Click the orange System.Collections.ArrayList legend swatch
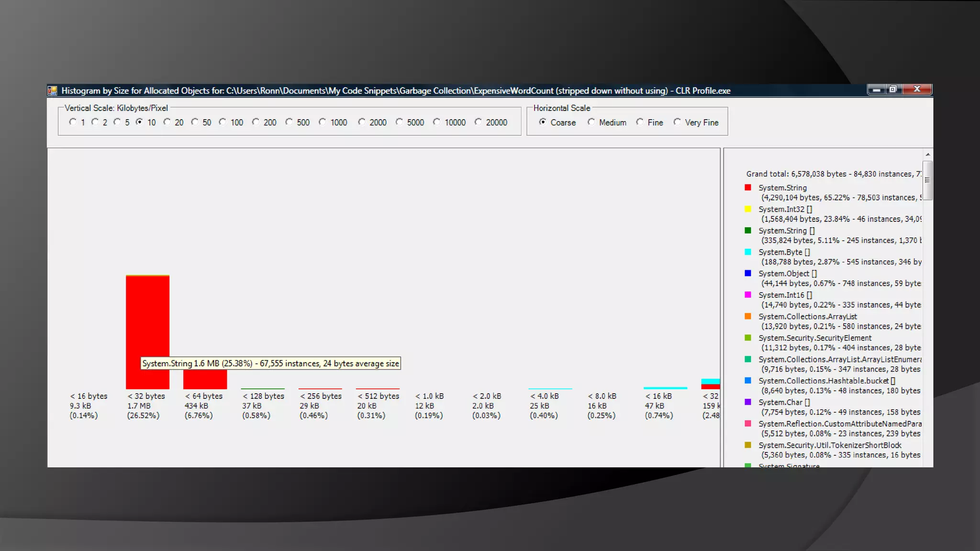Screen dimensions: 980x551 (748, 316)
